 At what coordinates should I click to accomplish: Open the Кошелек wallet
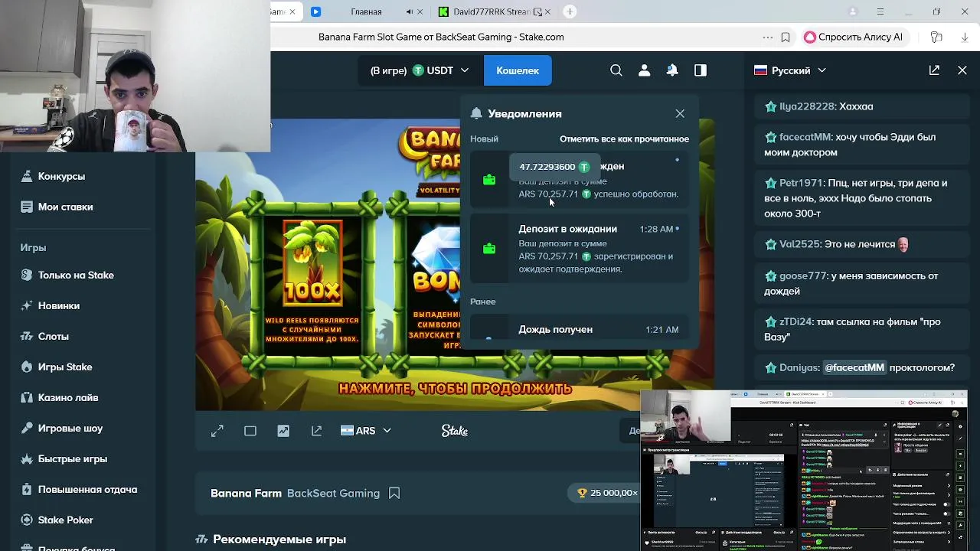(518, 70)
